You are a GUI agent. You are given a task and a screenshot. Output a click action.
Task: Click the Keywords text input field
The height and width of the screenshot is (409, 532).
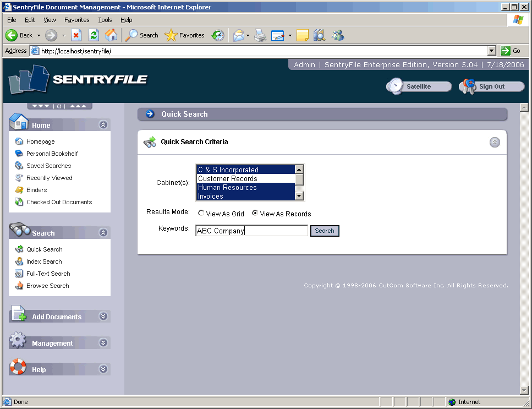click(x=251, y=231)
